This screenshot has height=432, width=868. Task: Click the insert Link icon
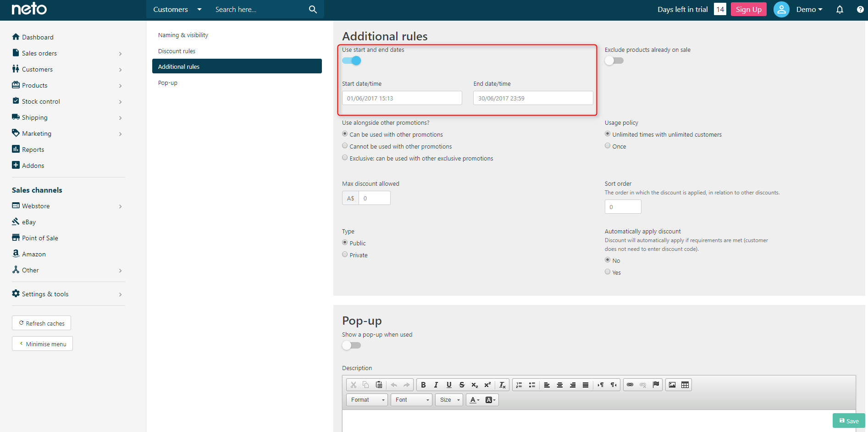click(x=630, y=385)
